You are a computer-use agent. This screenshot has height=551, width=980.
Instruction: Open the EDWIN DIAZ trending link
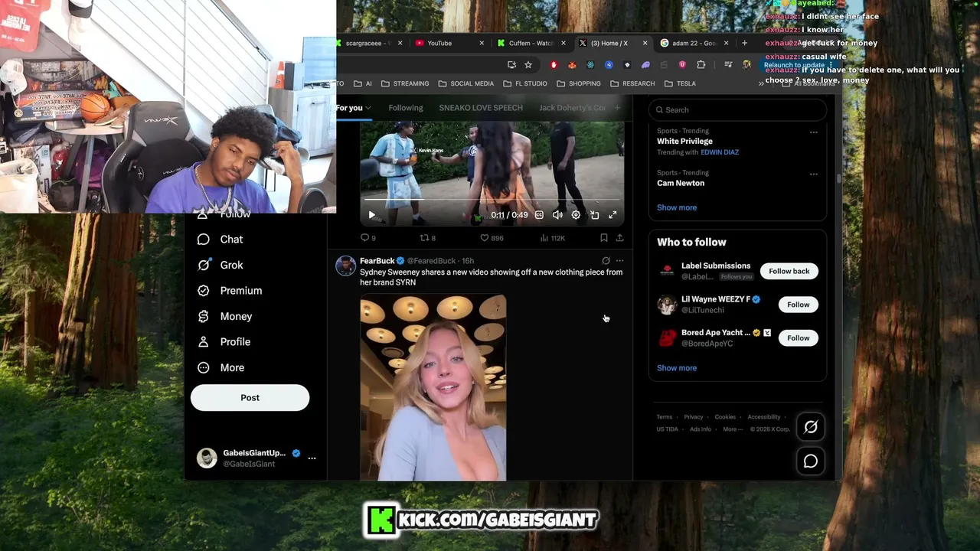click(720, 152)
